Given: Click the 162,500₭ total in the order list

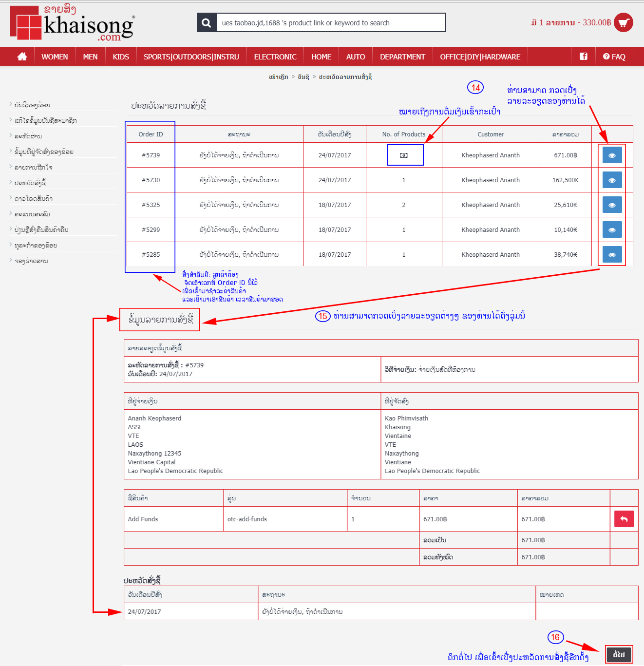Looking at the screenshot, I should pyautogui.click(x=566, y=180).
